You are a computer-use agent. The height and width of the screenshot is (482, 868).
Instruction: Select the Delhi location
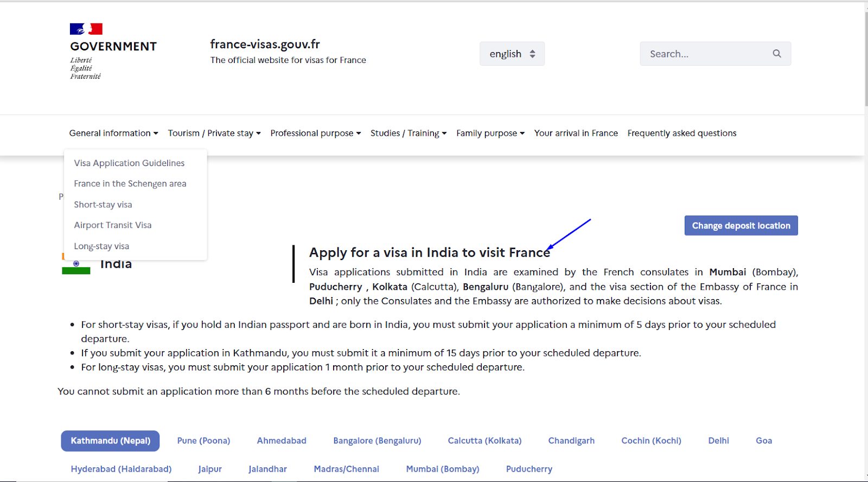[718, 441]
